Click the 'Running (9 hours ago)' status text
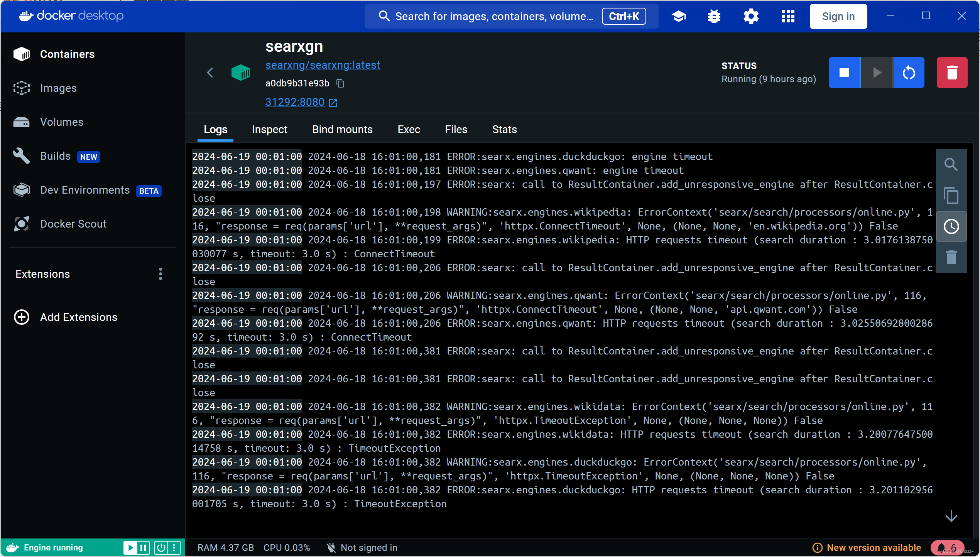Image resolution: width=980 pixels, height=557 pixels. (769, 79)
